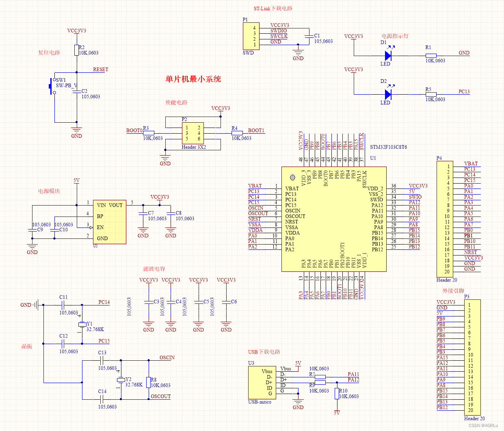Select the P4 Header 20 connector body
Viewport: 504px width, 431px height.
point(445,219)
